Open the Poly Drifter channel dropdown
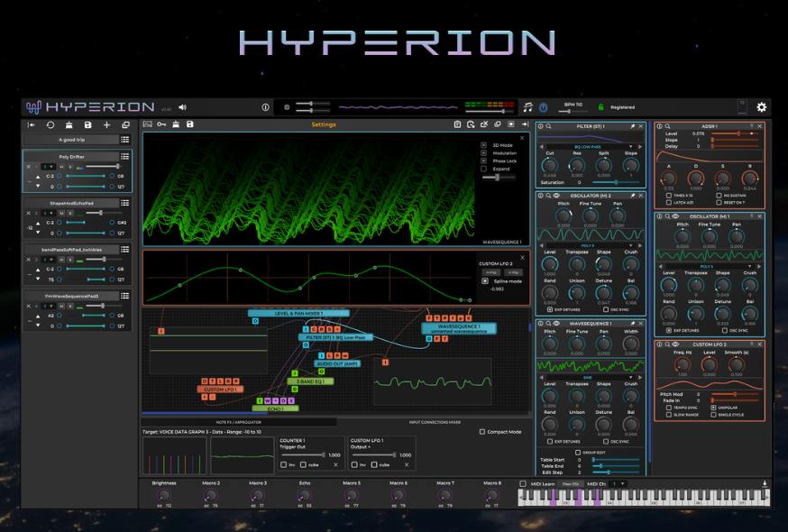Image resolution: width=788 pixels, height=532 pixels. tap(48, 167)
